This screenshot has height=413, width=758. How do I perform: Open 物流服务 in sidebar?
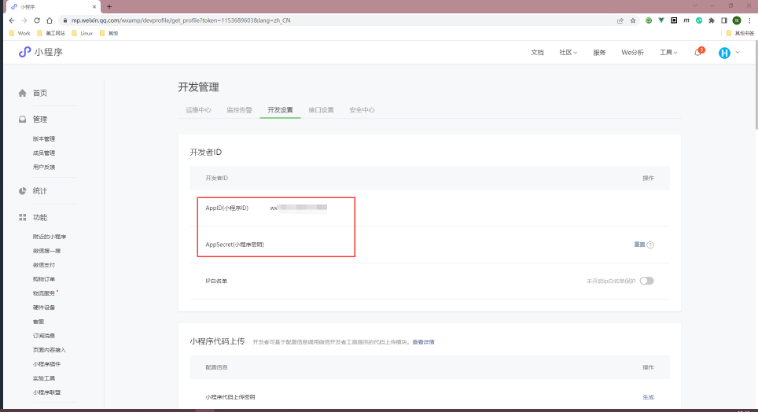[44, 294]
